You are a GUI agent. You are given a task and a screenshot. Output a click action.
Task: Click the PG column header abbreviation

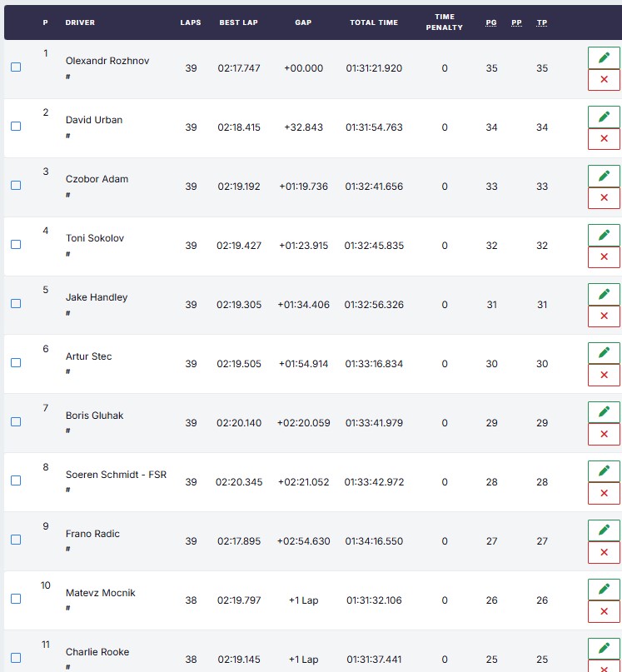(x=491, y=22)
